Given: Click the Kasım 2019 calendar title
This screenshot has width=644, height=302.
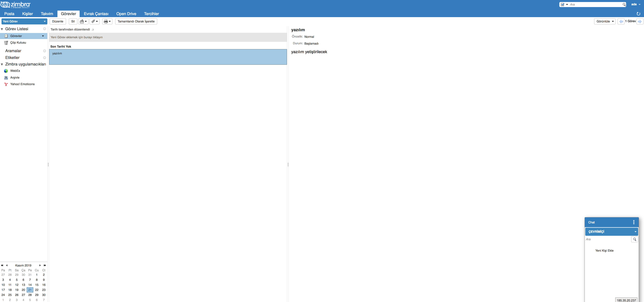Looking at the screenshot, I should pos(23,265).
